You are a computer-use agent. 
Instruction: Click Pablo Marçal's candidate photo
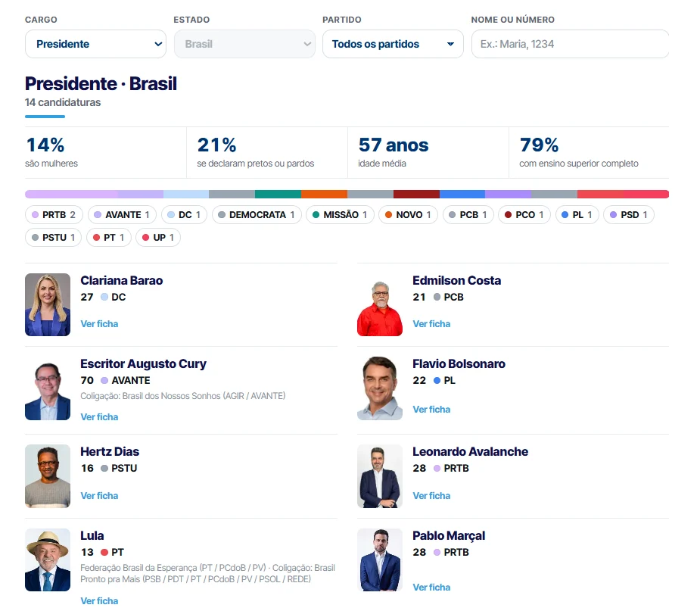[380, 560]
